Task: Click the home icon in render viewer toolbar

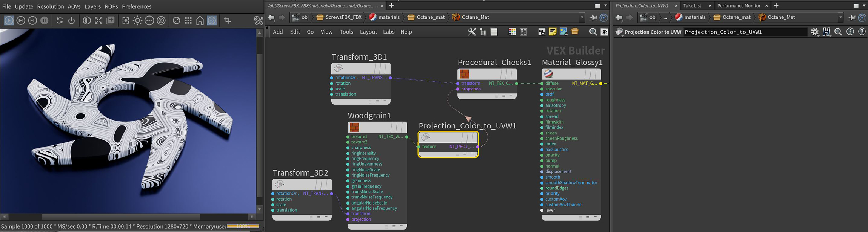Action: tap(200, 20)
